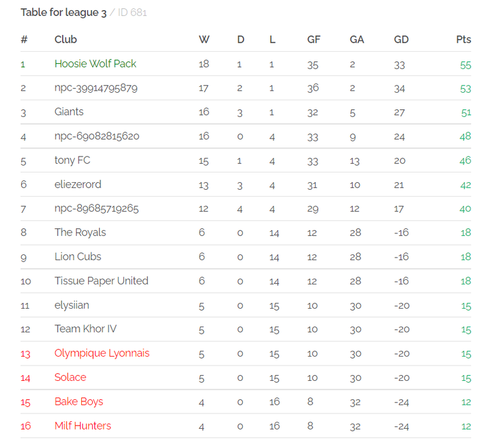Open the Milf Hunters club entry

tap(82, 426)
